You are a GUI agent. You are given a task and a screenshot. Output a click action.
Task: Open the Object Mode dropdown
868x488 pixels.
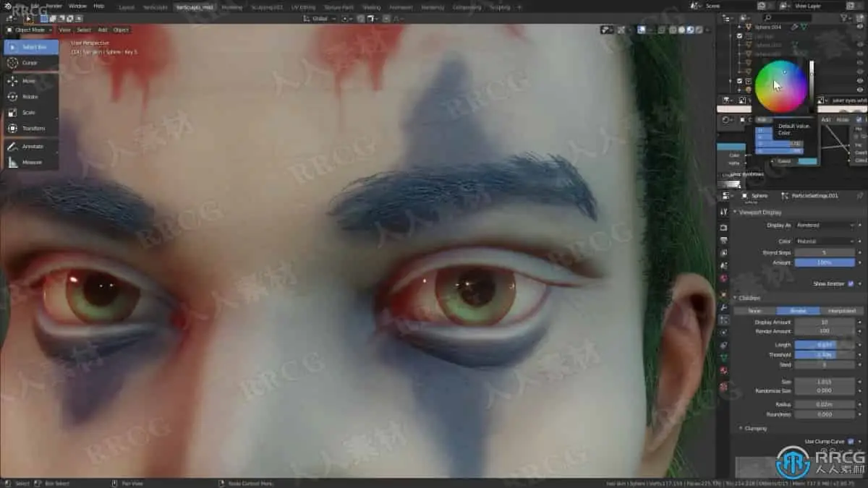(29, 30)
